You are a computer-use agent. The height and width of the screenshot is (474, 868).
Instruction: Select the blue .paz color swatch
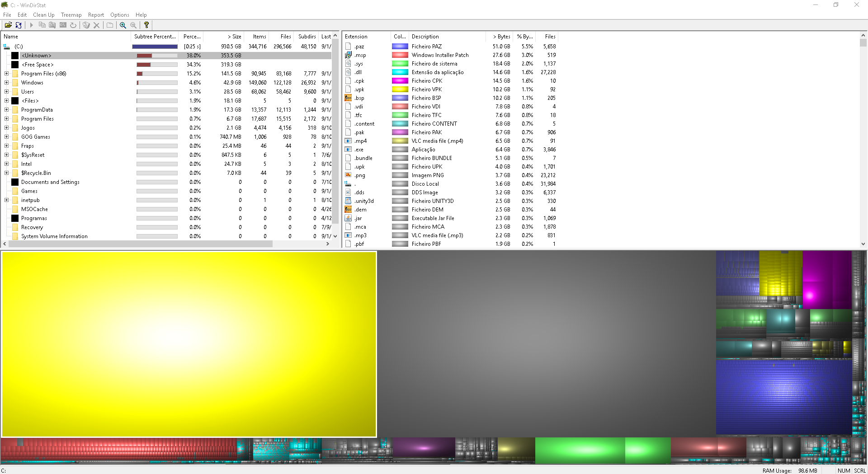pyautogui.click(x=400, y=47)
